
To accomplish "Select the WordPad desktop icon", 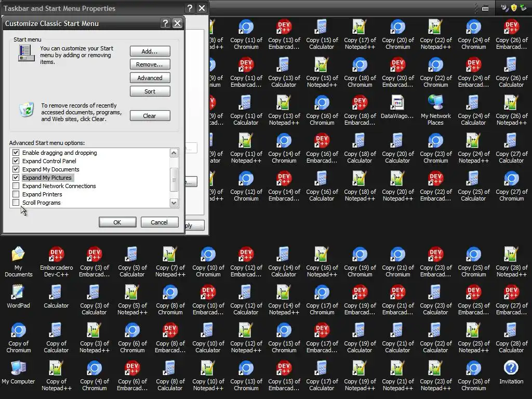I will (x=18, y=297).
